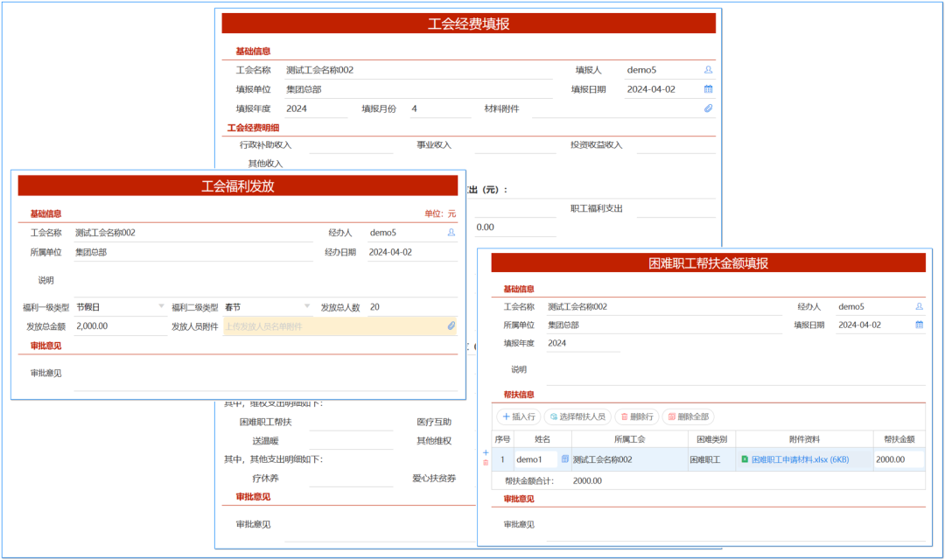
Task: Click the lookup icon next to demo1
Action: [x=564, y=459]
